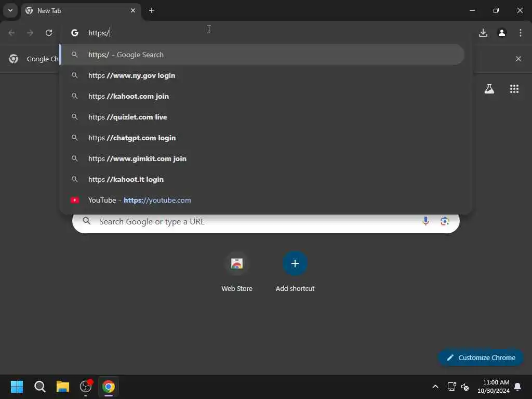Open a new tab with plus button
This screenshot has width=532, height=399.
click(151, 10)
